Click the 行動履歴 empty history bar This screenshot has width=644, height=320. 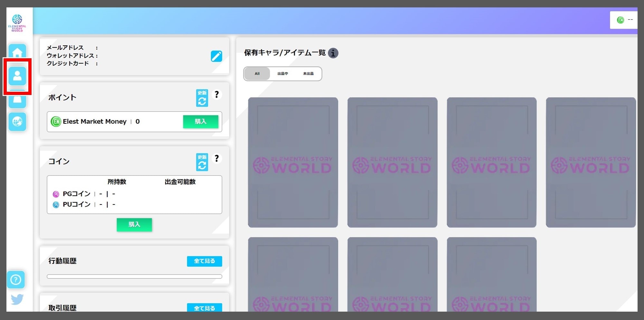(134, 277)
